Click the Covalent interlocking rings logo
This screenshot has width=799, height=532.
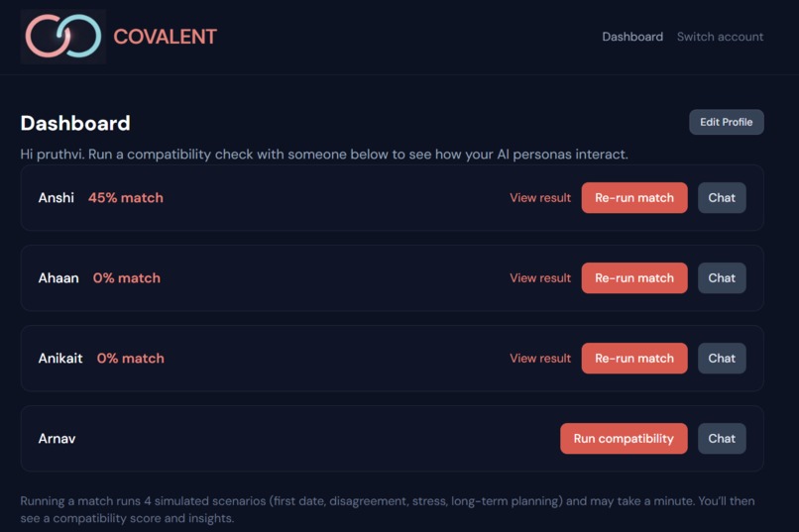pos(63,36)
